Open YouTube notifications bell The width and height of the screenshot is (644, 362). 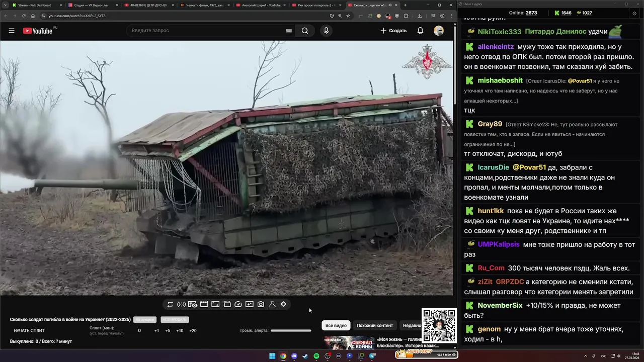pyautogui.click(x=420, y=31)
